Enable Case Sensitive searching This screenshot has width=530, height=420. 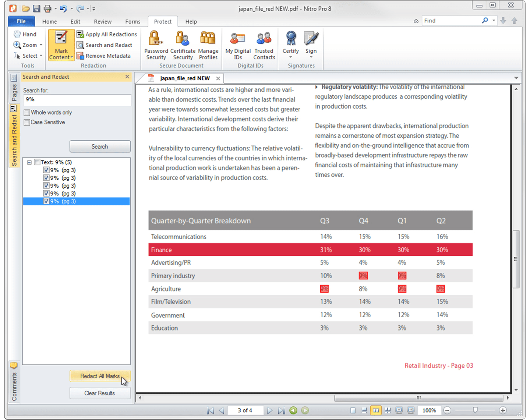point(26,122)
